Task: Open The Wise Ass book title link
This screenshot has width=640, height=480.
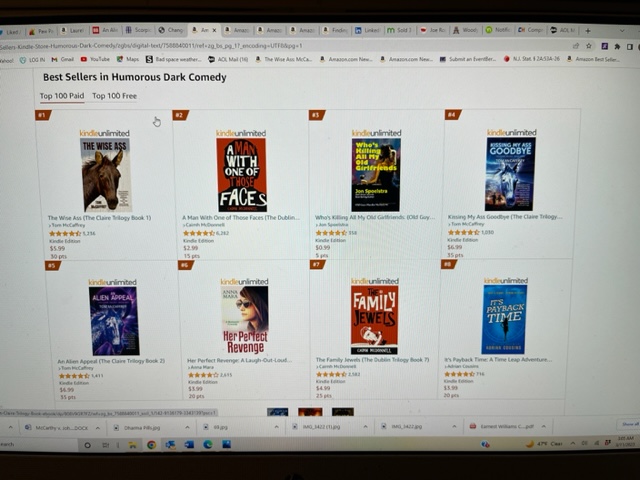Action: tap(99, 218)
